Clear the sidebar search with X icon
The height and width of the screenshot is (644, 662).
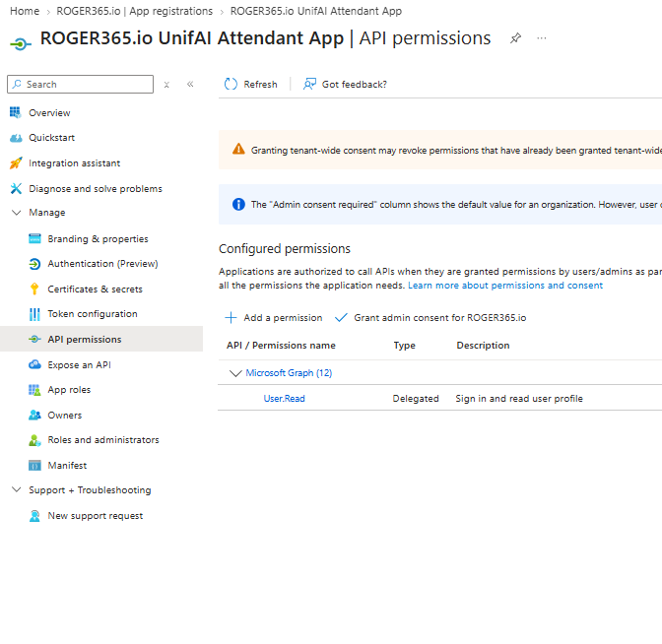pos(166,85)
